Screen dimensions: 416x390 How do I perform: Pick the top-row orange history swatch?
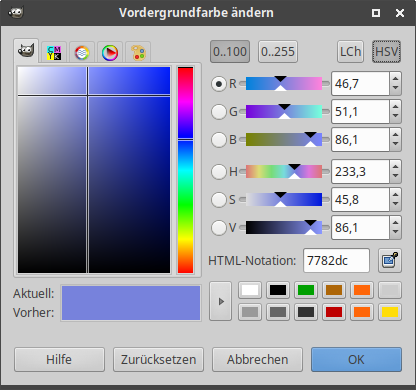click(x=362, y=290)
